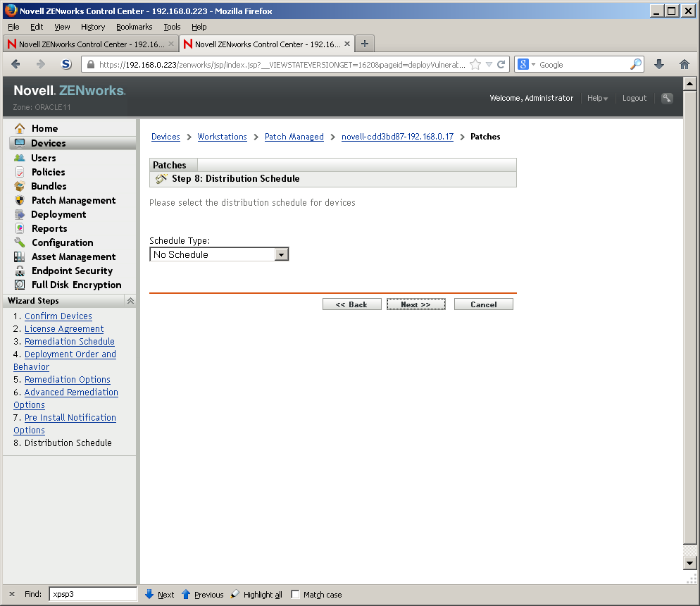Click the browser back arrow
The image size is (700, 606).
tap(15, 64)
